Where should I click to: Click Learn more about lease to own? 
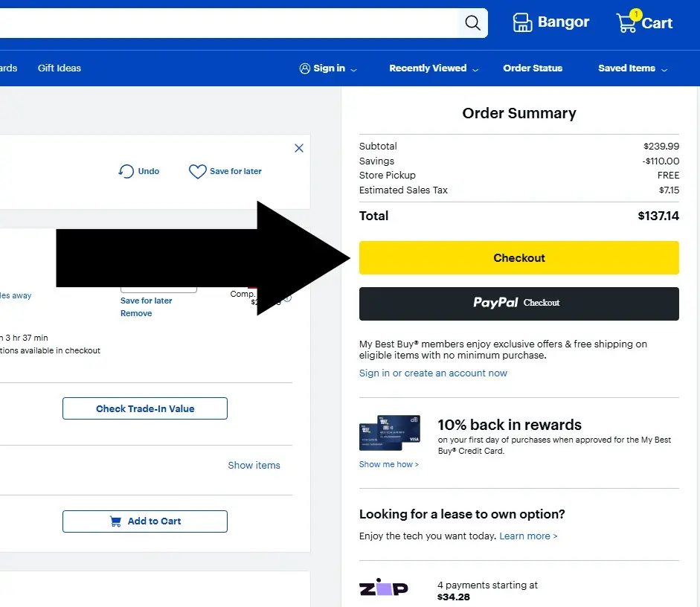[528, 536]
